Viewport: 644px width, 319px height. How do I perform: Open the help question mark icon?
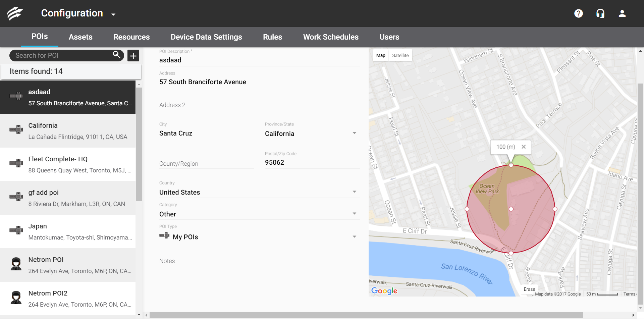(x=579, y=13)
